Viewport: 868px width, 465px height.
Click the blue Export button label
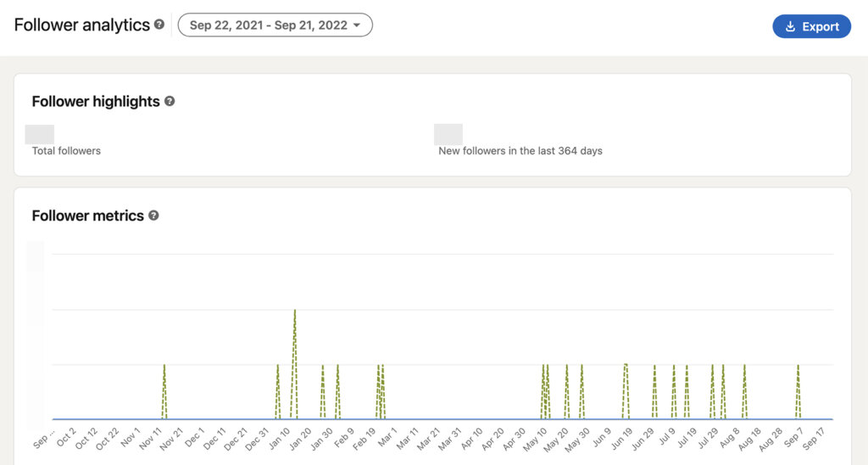[x=821, y=26]
